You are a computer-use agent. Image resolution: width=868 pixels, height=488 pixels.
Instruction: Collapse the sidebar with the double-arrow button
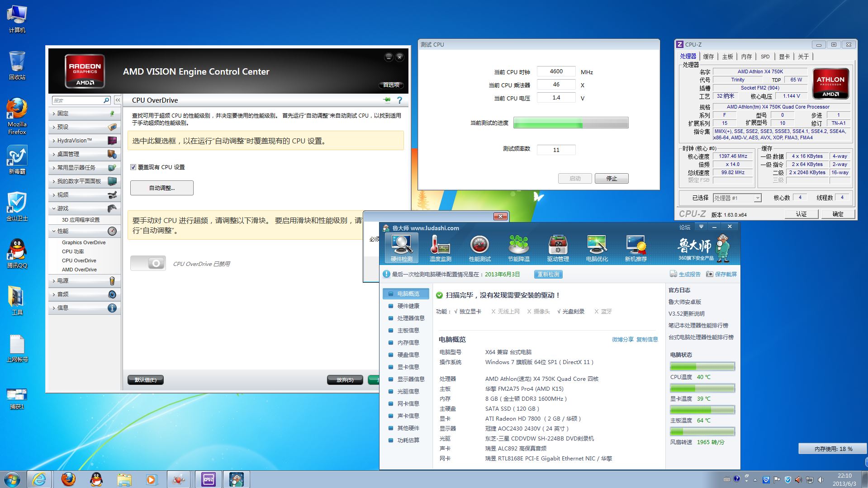(x=118, y=100)
